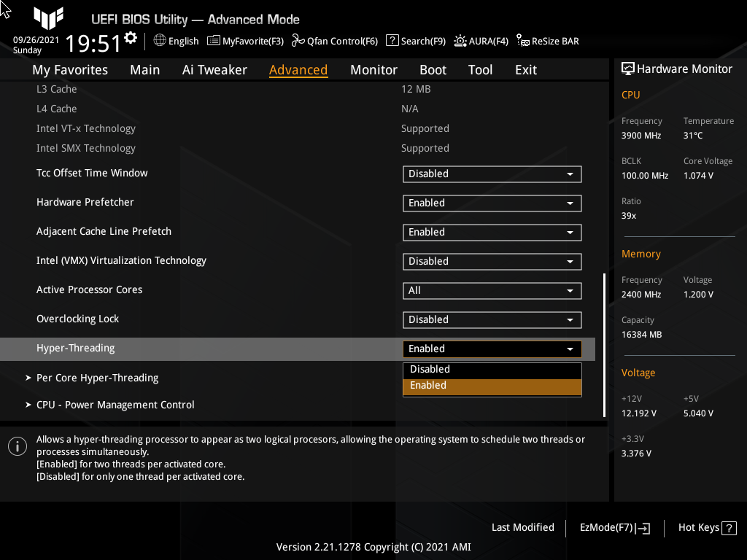Click the Last Modified button
This screenshot has height=560, width=747.
pyautogui.click(x=522, y=527)
